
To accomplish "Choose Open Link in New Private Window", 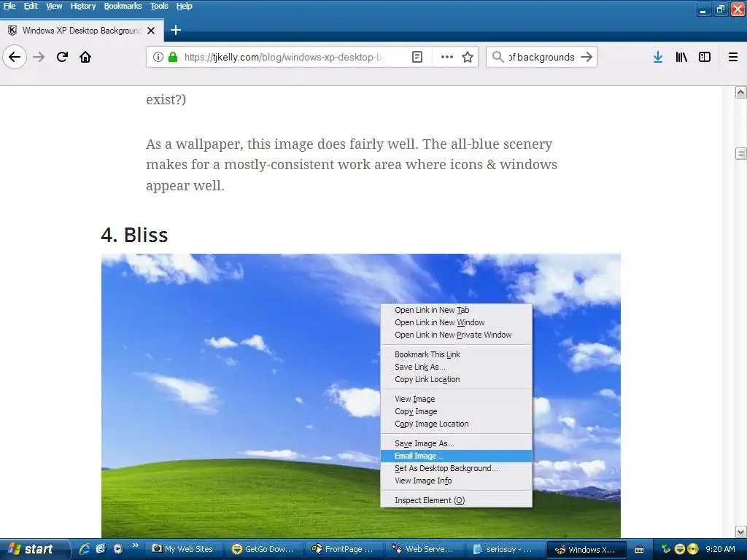I will [457, 335].
